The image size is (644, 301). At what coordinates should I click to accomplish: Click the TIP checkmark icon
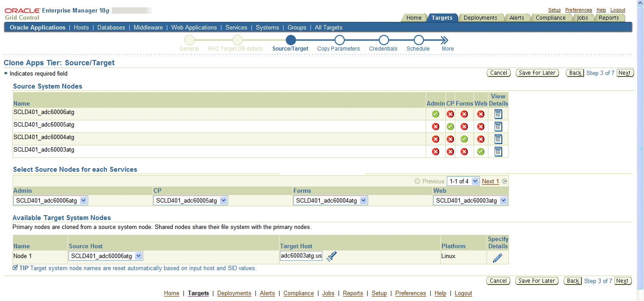(x=15, y=267)
